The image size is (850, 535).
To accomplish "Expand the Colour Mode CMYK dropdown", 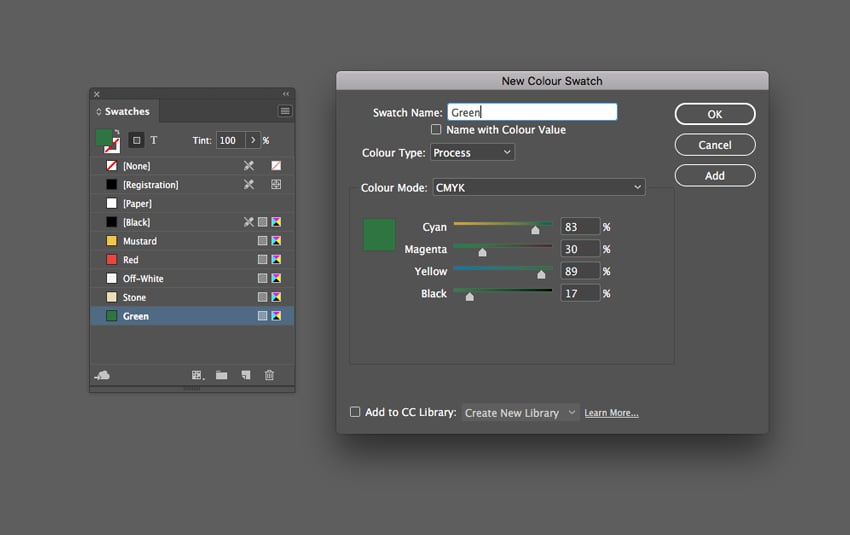I will [x=538, y=187].
